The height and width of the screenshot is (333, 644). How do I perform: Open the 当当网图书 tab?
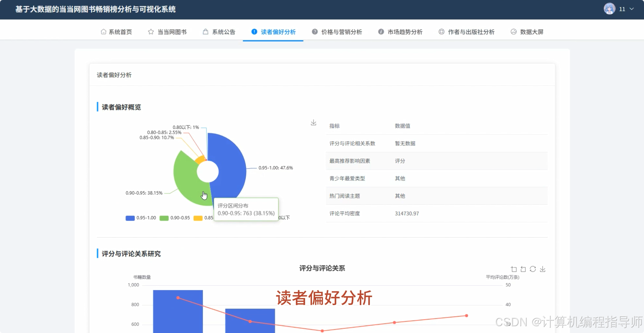(167, 32)
